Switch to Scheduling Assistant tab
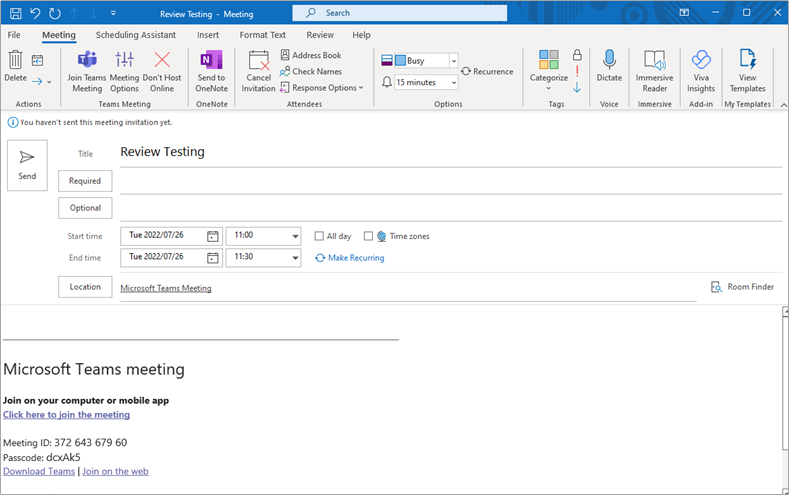 136,35
